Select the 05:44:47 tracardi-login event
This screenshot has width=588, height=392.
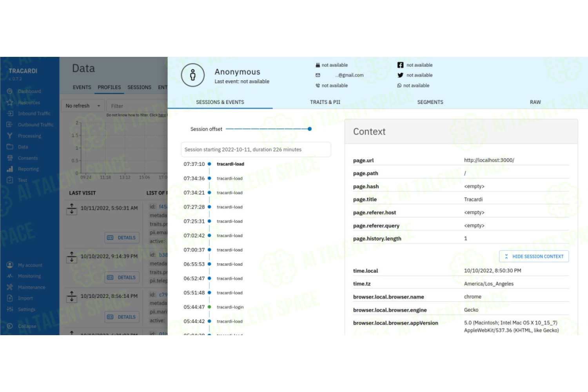(x=214, y=307)
